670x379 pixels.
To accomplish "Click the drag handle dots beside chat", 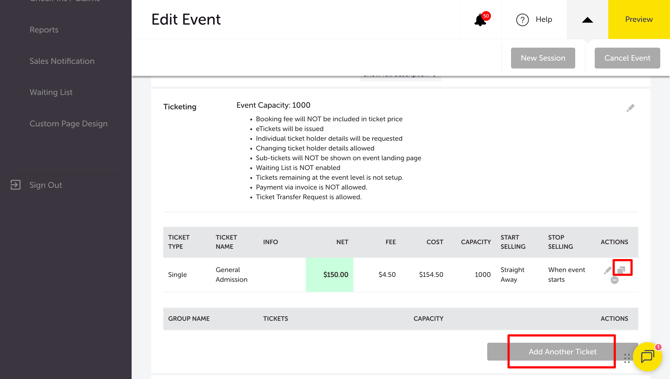I will point(626,358).
